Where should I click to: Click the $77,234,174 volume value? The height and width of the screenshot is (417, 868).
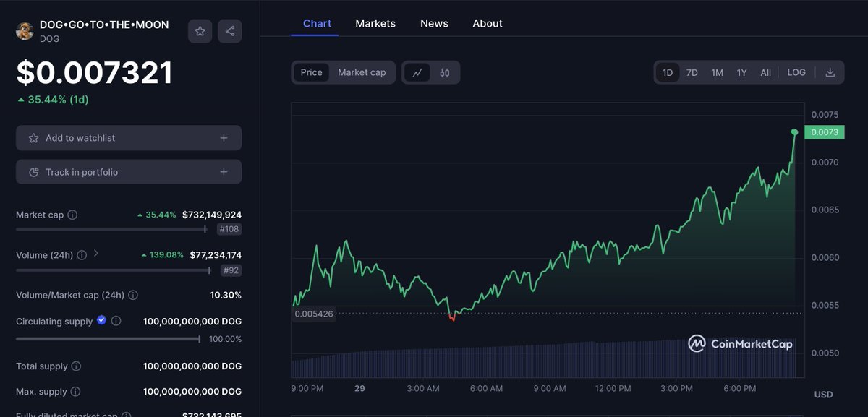point(216,255)
